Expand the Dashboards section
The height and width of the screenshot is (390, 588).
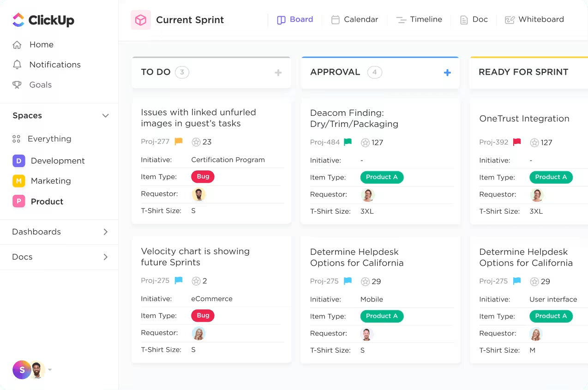105,232
